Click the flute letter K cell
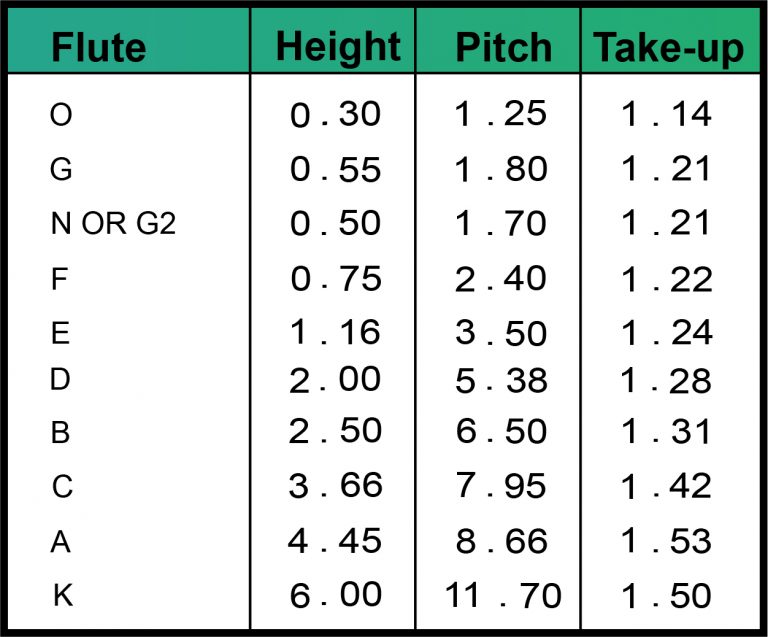 point(62,596)
